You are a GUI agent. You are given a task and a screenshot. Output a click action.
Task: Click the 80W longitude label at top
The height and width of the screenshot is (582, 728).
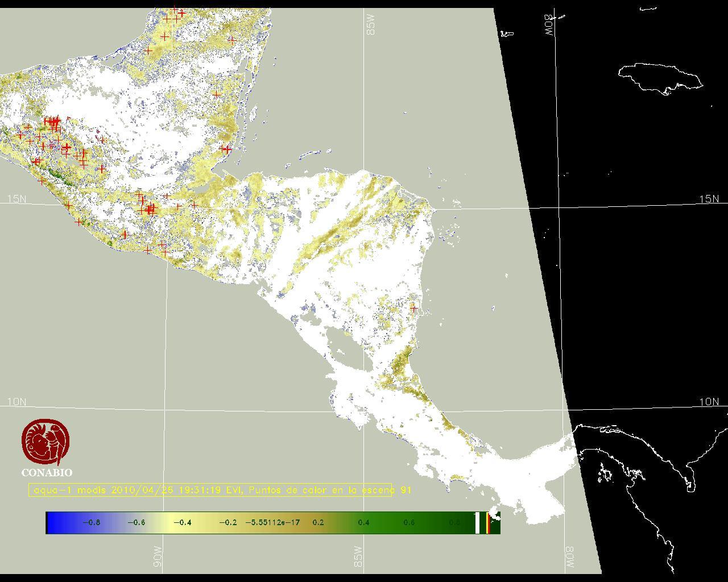(x=549, y=25)
